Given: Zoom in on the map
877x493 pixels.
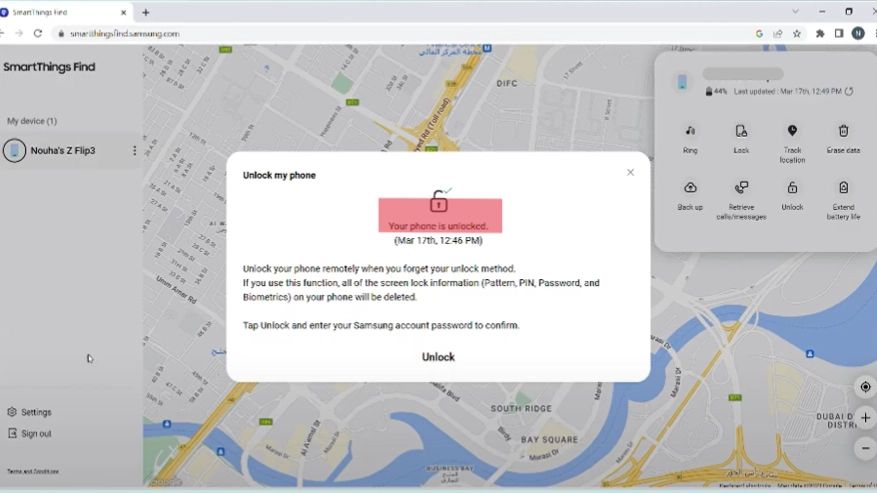Looking at the screenshot, I should tap(865, 417).
